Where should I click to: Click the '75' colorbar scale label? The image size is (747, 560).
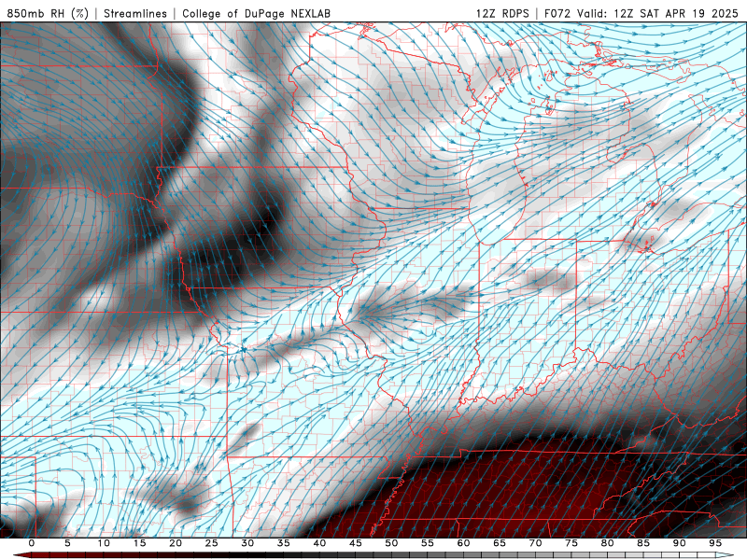point(571,543)
